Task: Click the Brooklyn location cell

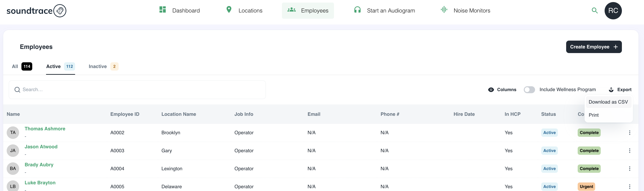Action: coord(171,133)
